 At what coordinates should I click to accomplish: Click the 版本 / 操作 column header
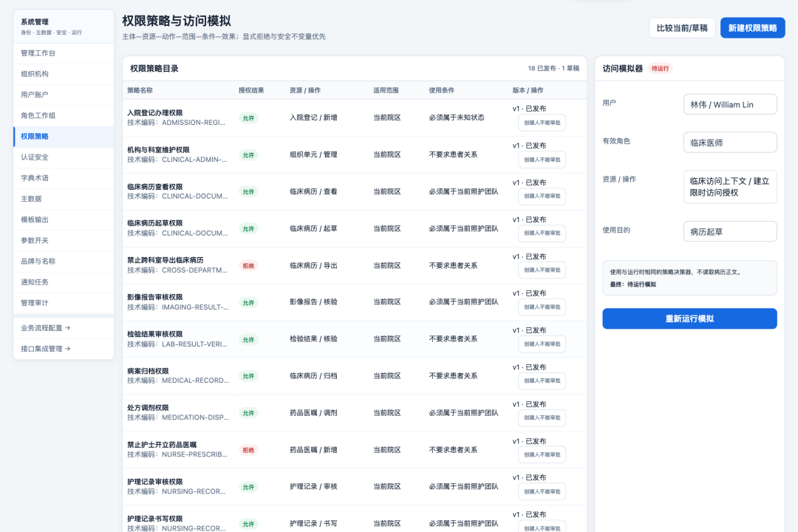point(528,91)
